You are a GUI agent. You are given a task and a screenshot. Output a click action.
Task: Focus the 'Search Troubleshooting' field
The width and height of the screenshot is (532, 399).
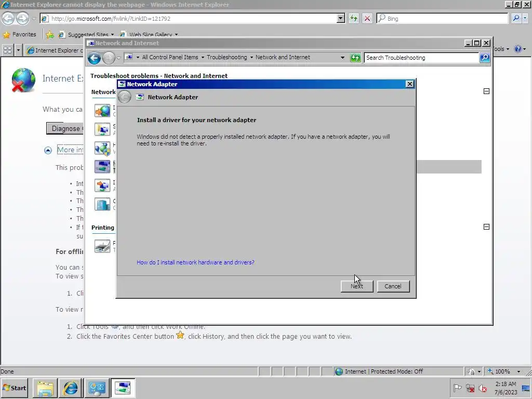(421, 58)
